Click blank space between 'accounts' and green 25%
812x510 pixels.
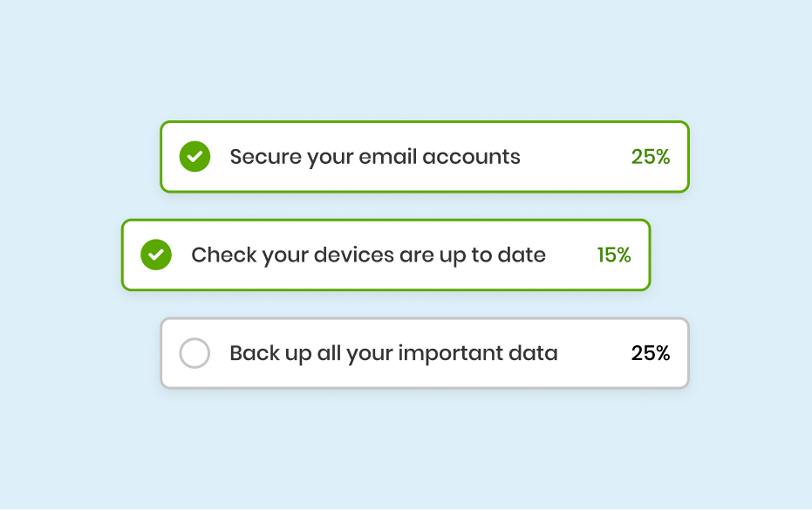pos(576,157)
